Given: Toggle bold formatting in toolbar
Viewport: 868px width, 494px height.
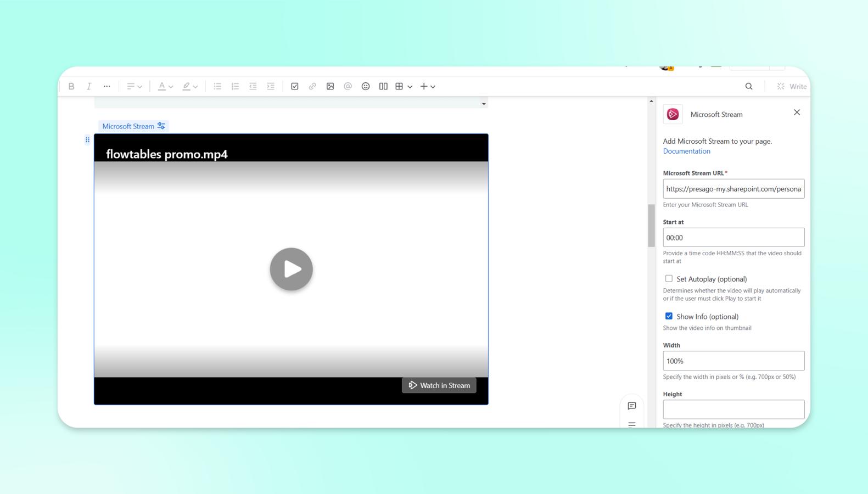Looking at the screenshot, I should tap(71, 86).
